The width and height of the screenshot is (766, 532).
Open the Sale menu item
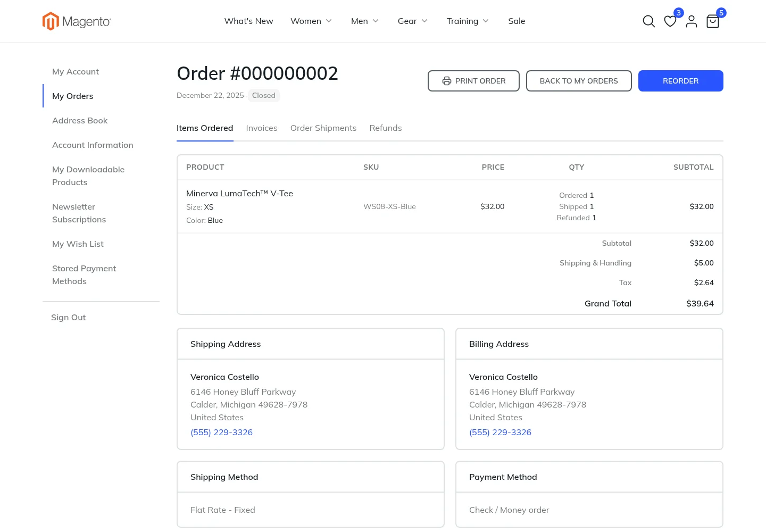[x=517, y=21]
